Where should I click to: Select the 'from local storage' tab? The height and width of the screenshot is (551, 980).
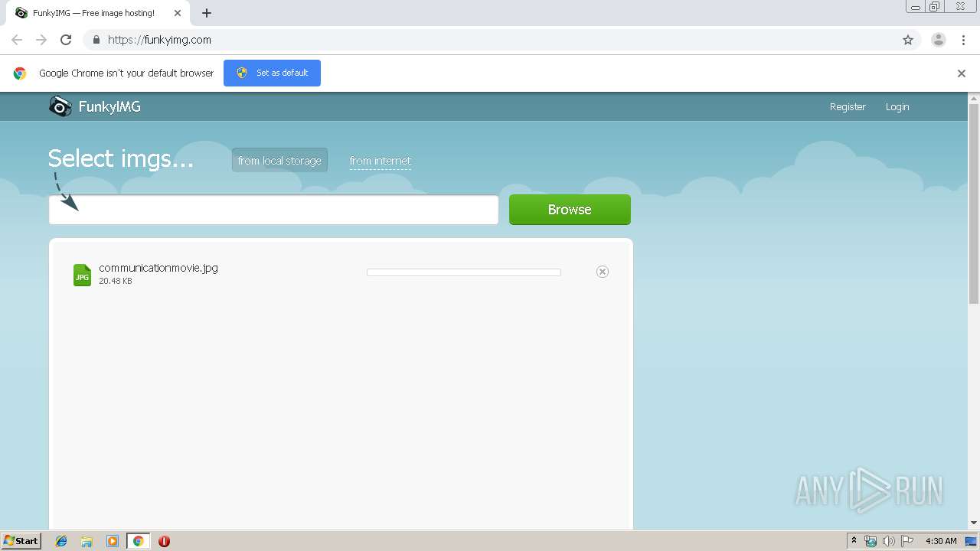tap(279, 160)
